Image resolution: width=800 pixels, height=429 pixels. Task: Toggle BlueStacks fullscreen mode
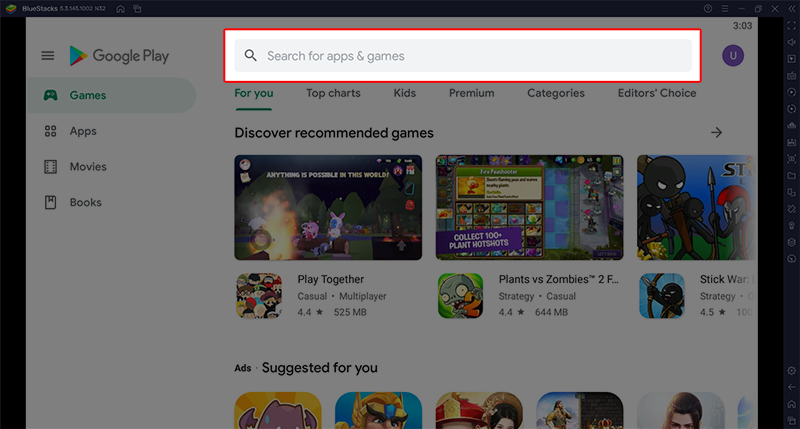coord(791,26)
